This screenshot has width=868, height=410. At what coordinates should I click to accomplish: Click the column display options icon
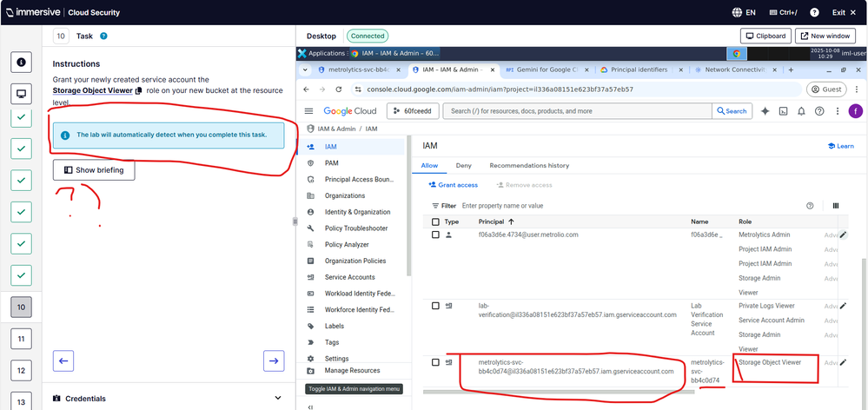tap(836, 206)
